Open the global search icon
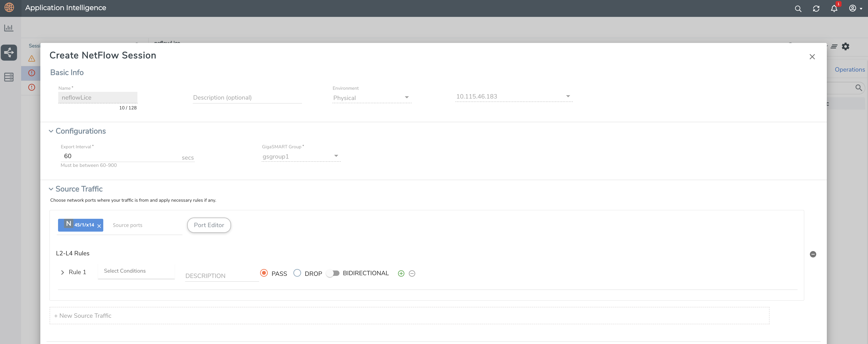Screen dimensions: 868x344 click(798, 8)
